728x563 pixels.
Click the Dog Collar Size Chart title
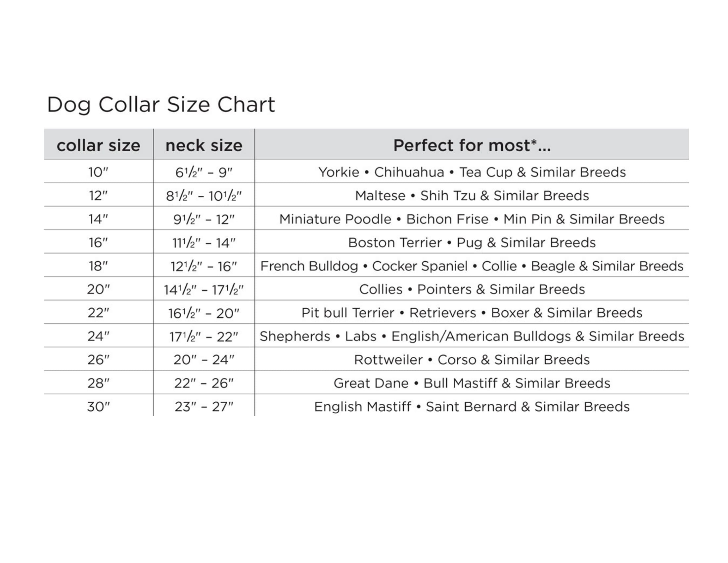click(x=161, y=105)
